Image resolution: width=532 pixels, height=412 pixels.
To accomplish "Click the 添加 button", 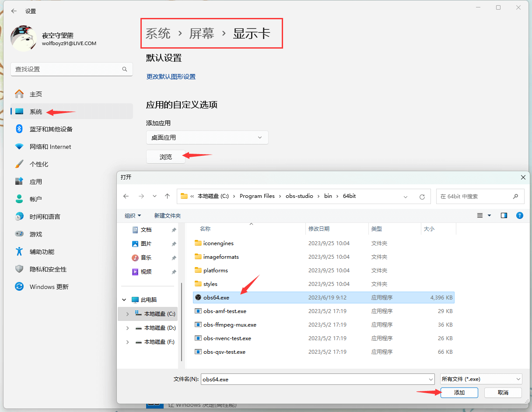I will click(x=459, y=393).
